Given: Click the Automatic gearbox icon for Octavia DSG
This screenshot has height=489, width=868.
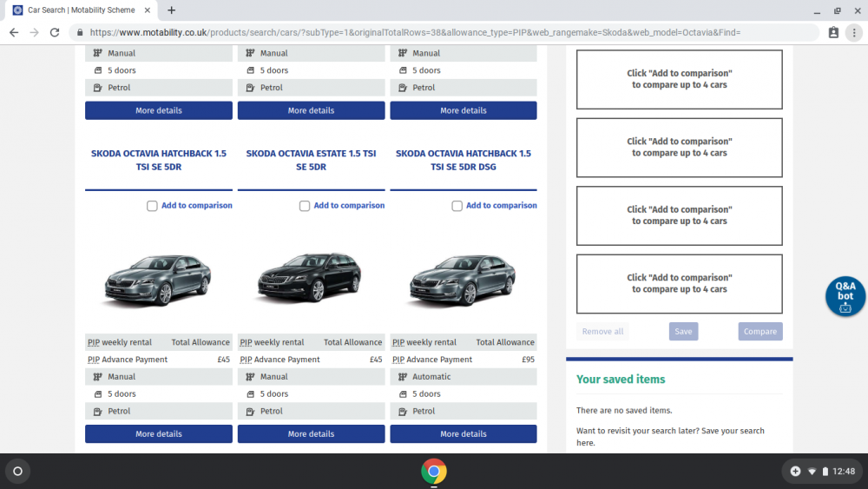Looking at the screenshot, I should pos(403,377).
